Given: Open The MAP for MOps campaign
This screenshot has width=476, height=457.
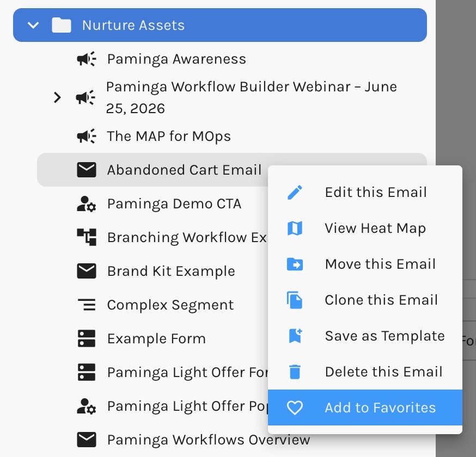Looking at the screenshot, I should (x=169, y=136).
